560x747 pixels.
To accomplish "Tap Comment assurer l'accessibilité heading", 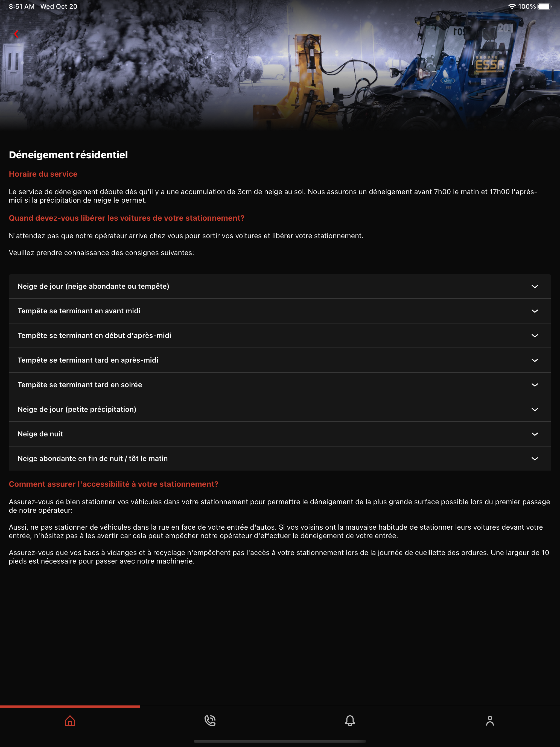I will click(113, 484).
